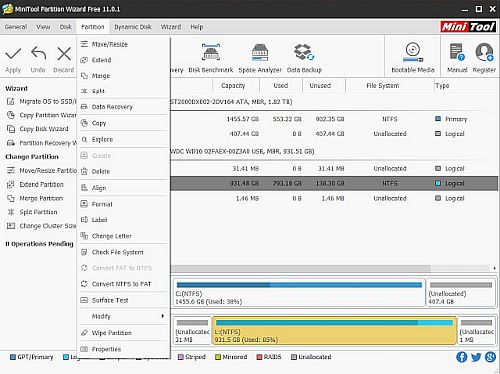
Task: Choose Label from Partition menu
Action: pos(123,220)
